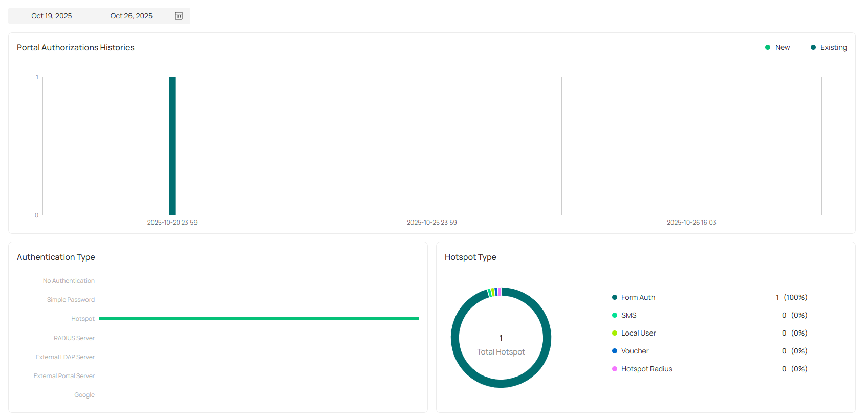Toggle SMS legend entry

pos(624,315)
